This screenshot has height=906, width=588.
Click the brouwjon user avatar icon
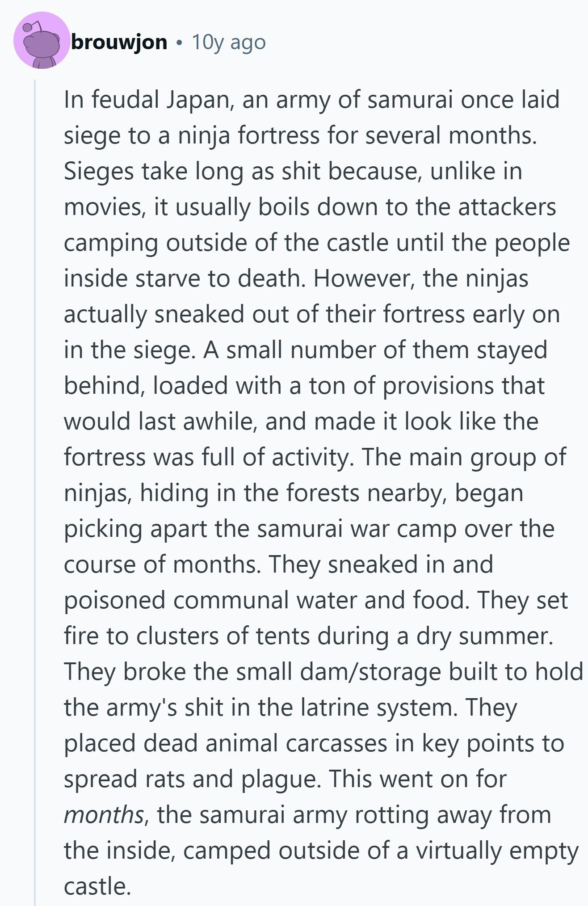click(x=42, y=41)
